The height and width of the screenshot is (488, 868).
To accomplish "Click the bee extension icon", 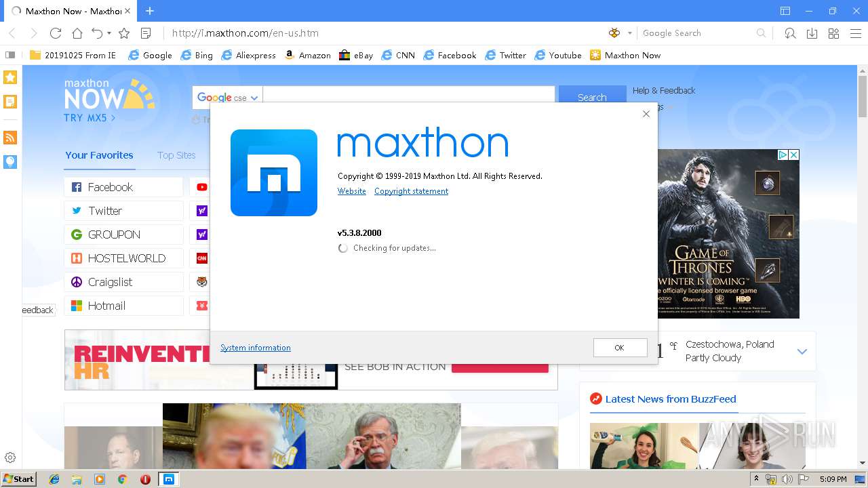I will [x=614, y=33].
